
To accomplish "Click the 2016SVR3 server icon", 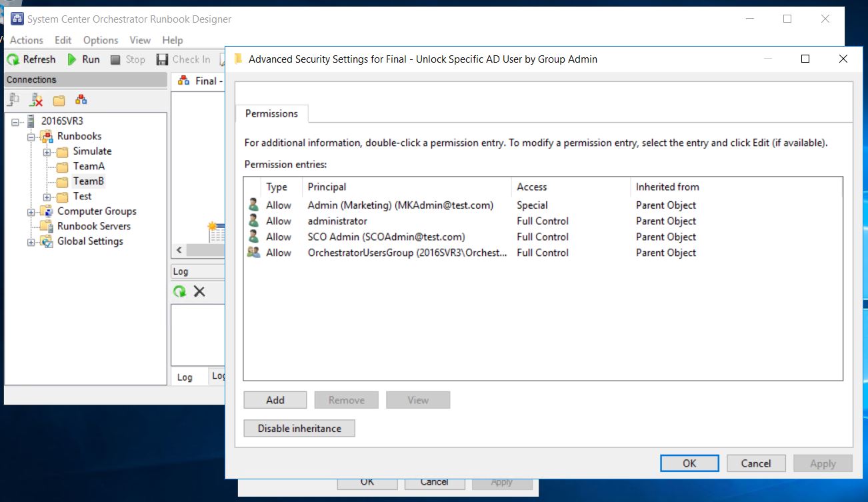I will tap(31, 121).
